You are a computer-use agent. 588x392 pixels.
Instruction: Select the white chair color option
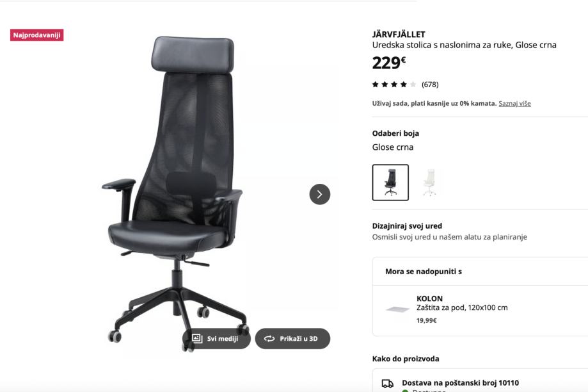click(429, 183)
